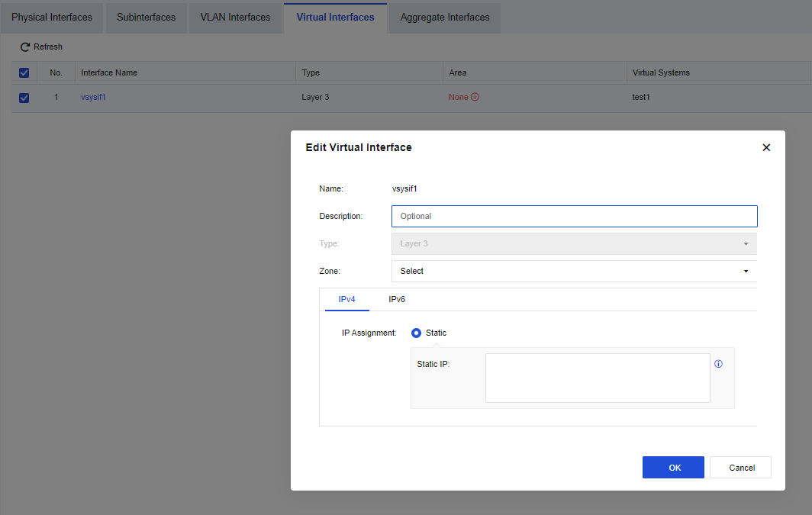Select the IPv6 tab in dialog
This screenshot has height=515, width=812.
(397, 299)
